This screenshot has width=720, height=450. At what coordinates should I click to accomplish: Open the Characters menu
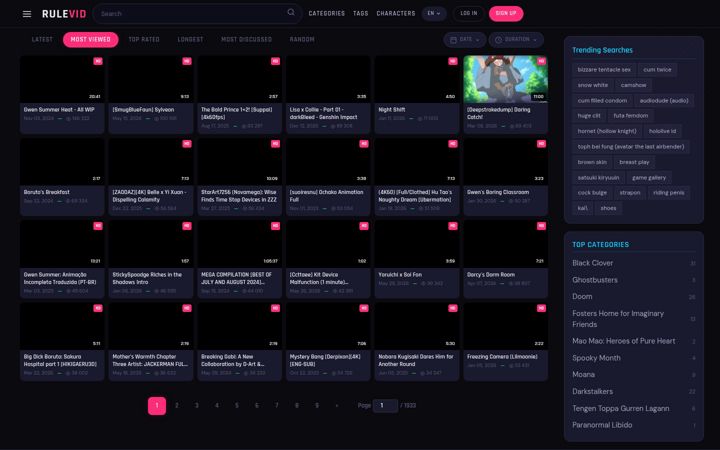click(395, 13)
